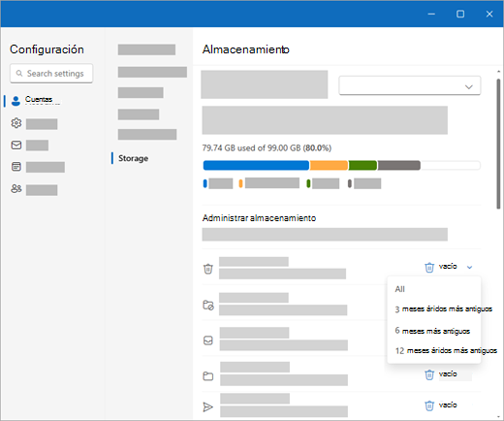The image size is (504, 421).
Task: Minimize the settings window
Action: 431,14
